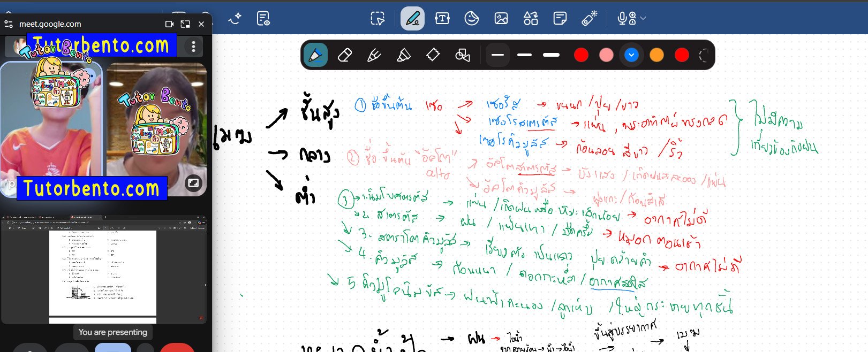This screenshot has width=868, height=352.
Task: Expand the recording options chevron
Action: pyautogui.click(x=643, y=19)
